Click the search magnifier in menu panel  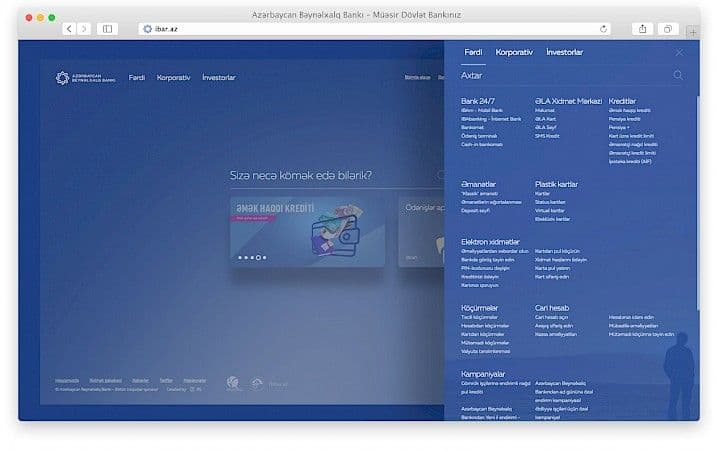click(x=678, y=75)
